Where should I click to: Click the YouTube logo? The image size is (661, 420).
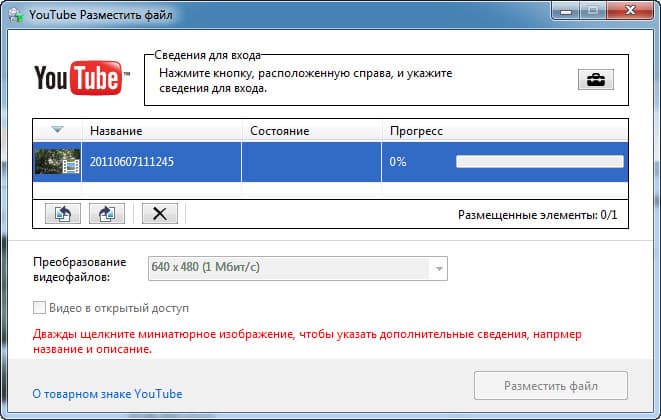[x=82, y=78]
